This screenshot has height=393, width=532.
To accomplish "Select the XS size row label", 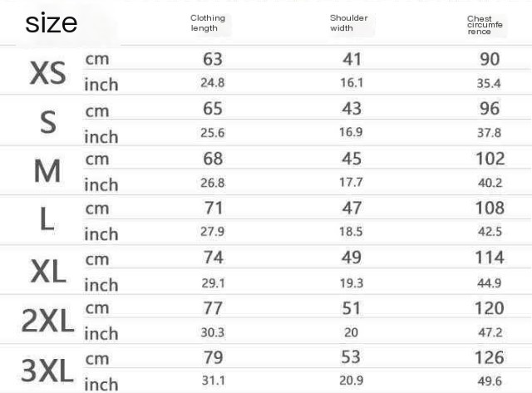I will point(47,73).
